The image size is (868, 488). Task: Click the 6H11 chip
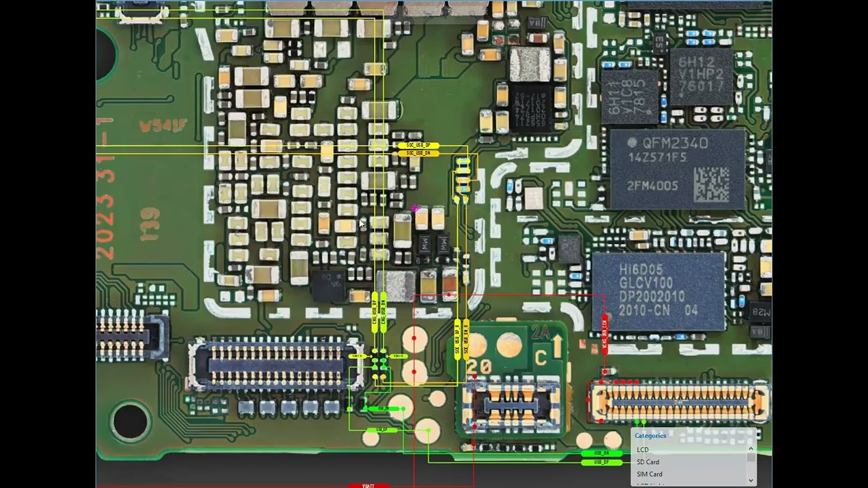pos(629,96)
